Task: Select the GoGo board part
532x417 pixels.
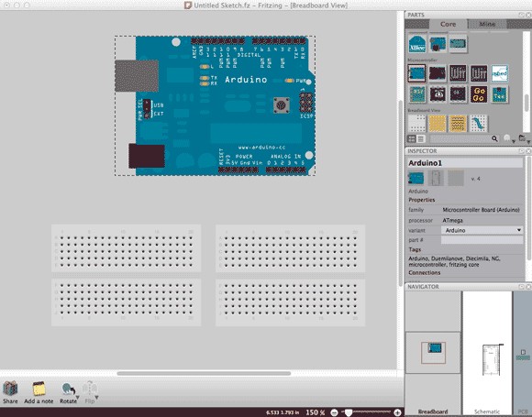Action: [x=479, y=94]
